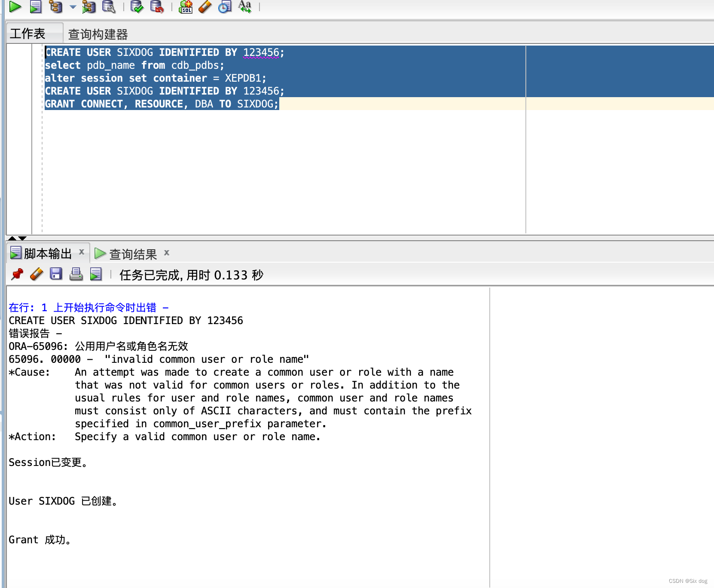The image size is (714, 588).
Task: Close the 查询结果 tab
Action: (167, 253)
